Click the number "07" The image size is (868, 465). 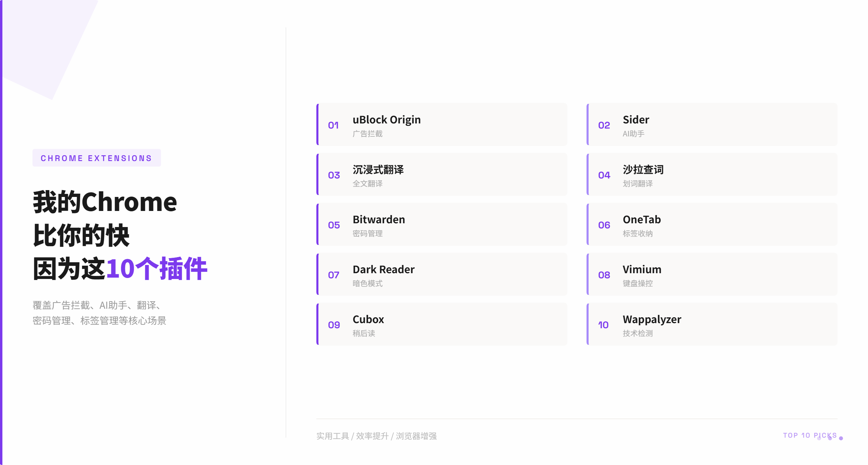333,275
